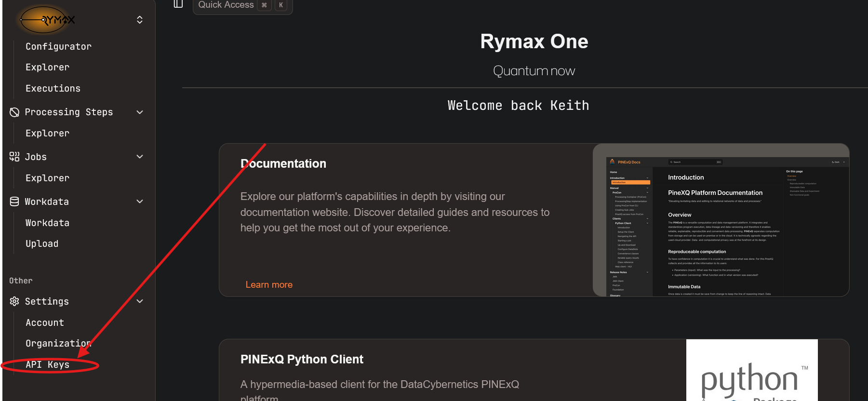Collapse the Jobs section chevron
The height and width of the screenshot is (401, 868).
coord(140,157)
